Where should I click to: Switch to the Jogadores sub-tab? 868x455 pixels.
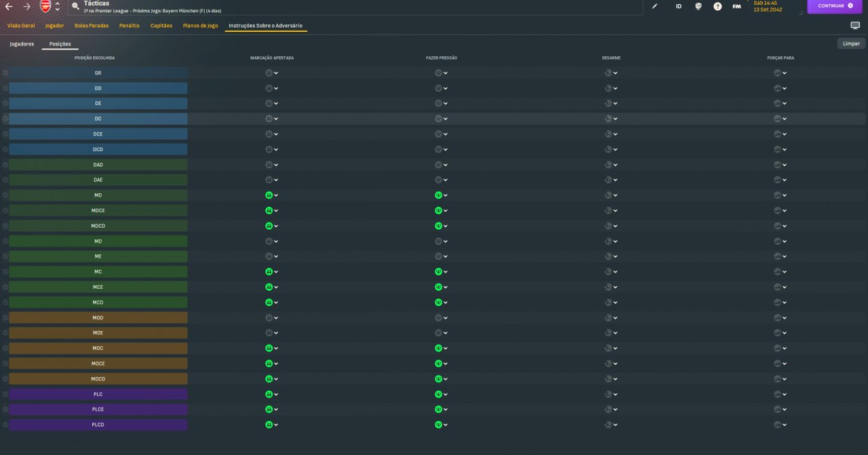pyautogui.click(x=22, y=44)
